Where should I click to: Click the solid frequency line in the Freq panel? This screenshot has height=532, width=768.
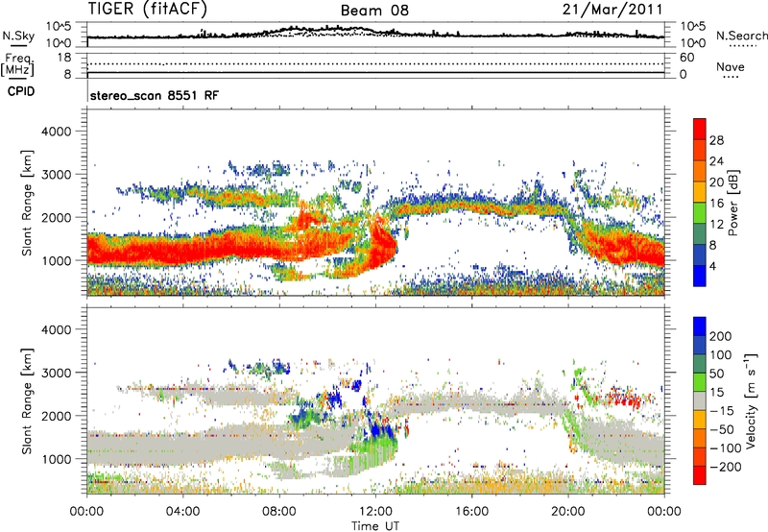(375, 73)
